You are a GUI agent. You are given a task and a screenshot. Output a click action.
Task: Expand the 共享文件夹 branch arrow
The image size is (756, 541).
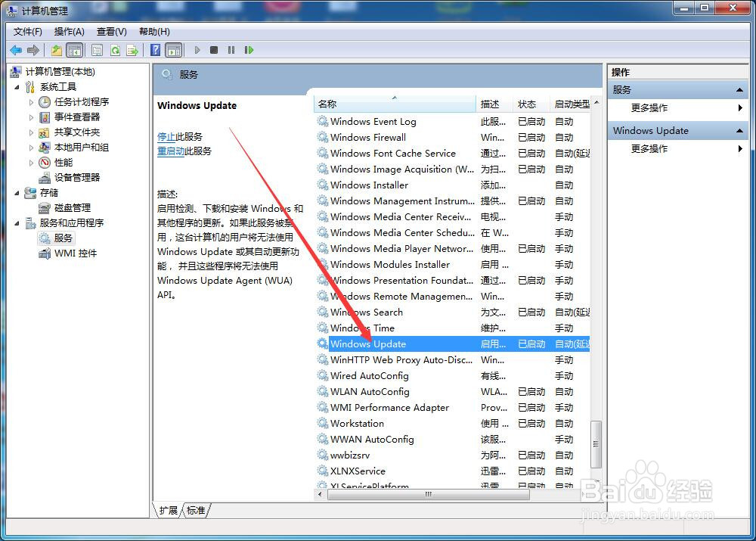31,132
